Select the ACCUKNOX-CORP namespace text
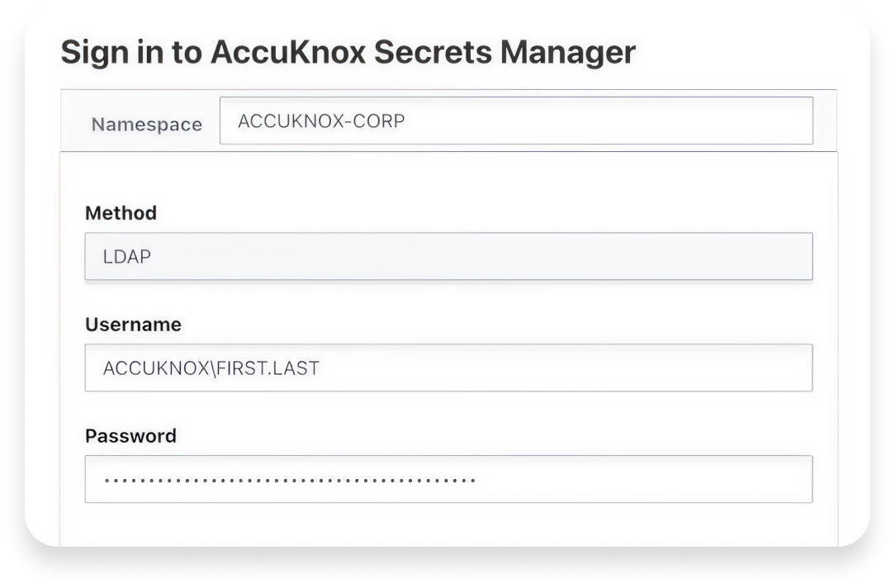The width and height of the screenshot is (895, 588). 320,121
